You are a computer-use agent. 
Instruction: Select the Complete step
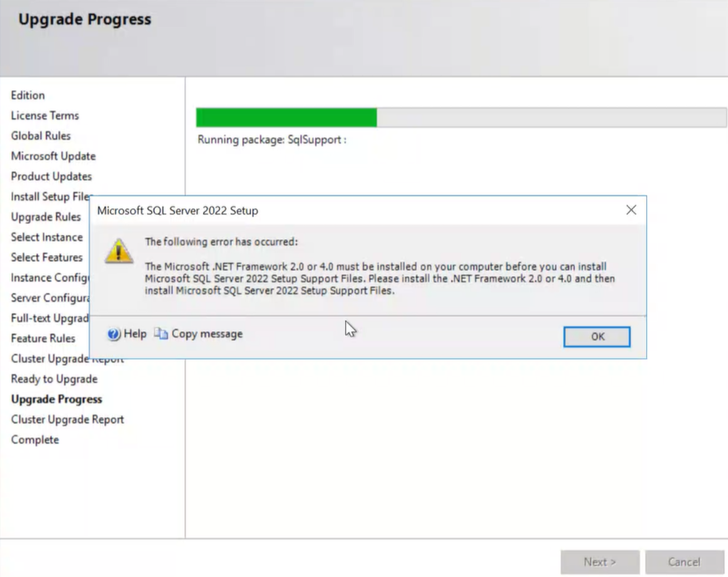35,440
